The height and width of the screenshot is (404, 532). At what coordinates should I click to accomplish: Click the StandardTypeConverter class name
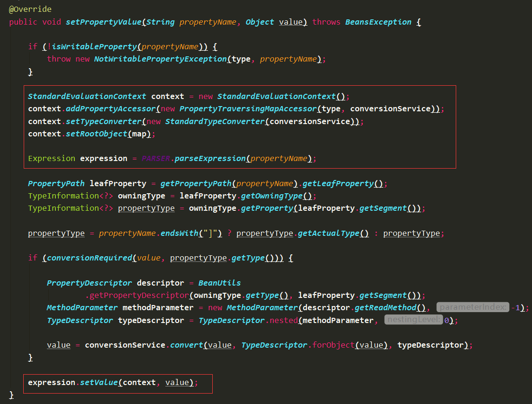(x=215, y=121)
